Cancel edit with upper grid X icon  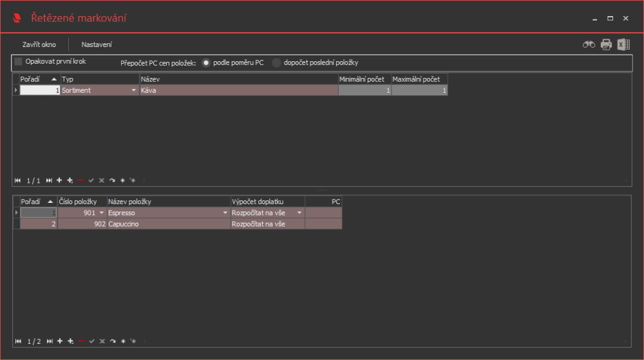coord(102,180)
